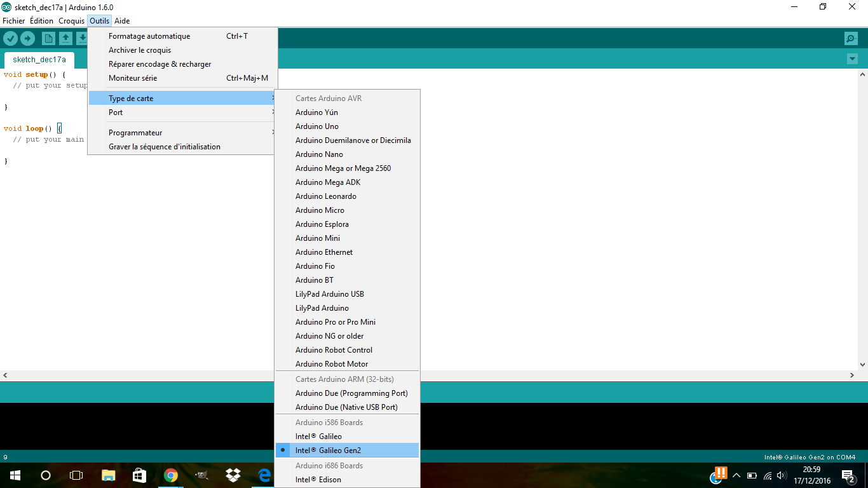868x488 pixels.
Task: Open the Croquis menu
Action: 71,21
